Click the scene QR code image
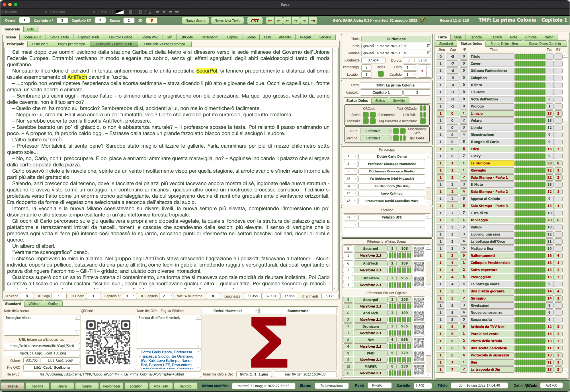 click(108, 342)
